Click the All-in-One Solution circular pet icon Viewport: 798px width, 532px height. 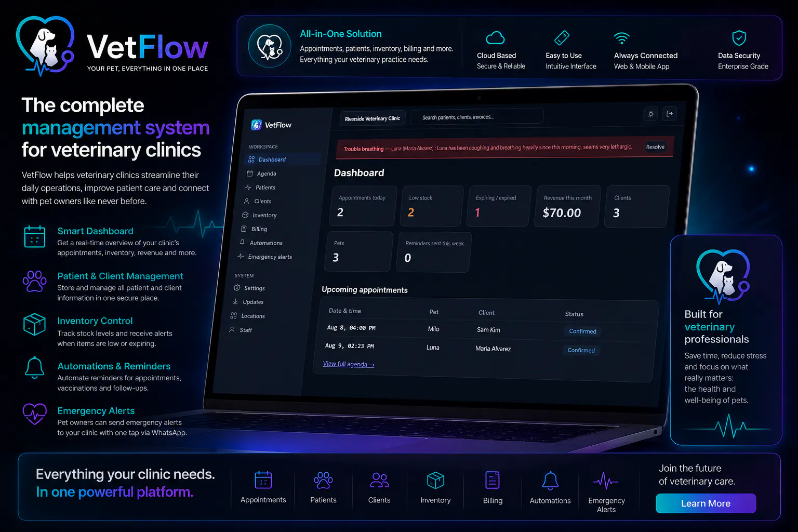[270, 46]
